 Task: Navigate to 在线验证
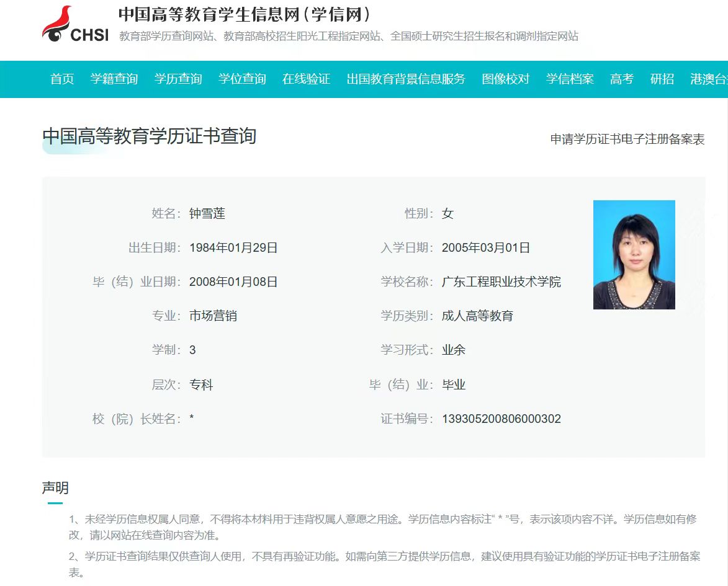click(307, 79)
